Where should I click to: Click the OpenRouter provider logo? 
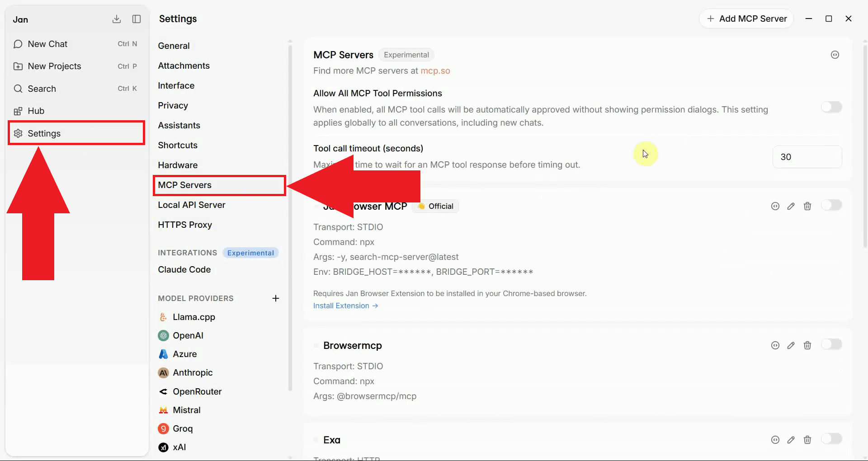click(x=163, y=392)
